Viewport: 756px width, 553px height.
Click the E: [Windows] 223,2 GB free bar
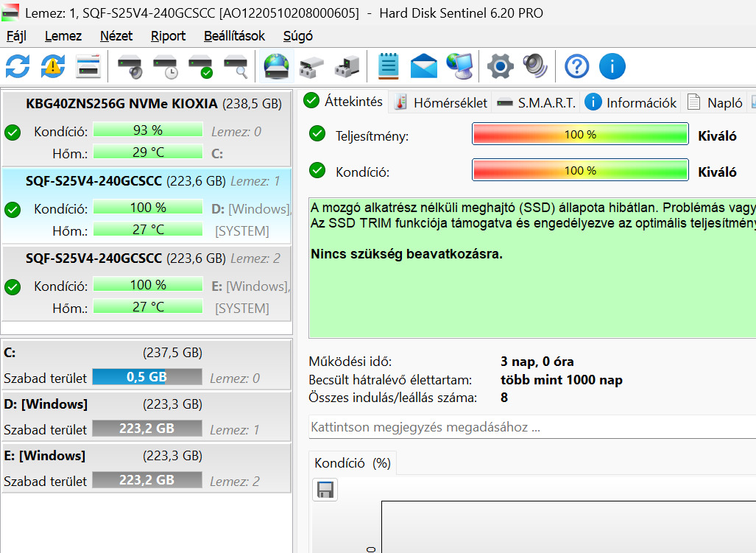147,479
